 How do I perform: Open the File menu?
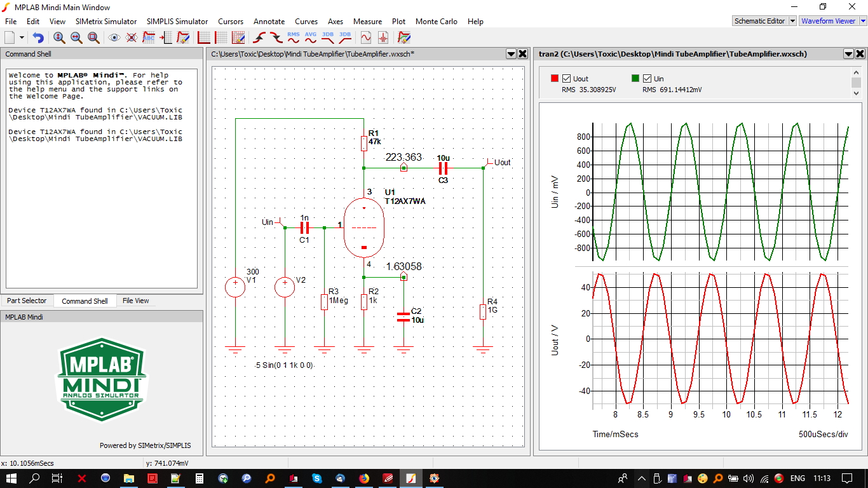pyautogui.click(x=11, y=21)
